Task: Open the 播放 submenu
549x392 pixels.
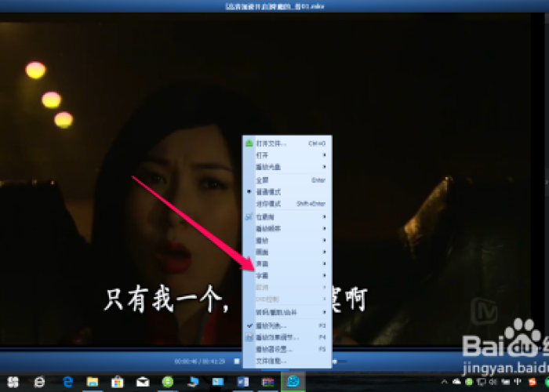Action: pyautogui.click(x=287, y=241)
